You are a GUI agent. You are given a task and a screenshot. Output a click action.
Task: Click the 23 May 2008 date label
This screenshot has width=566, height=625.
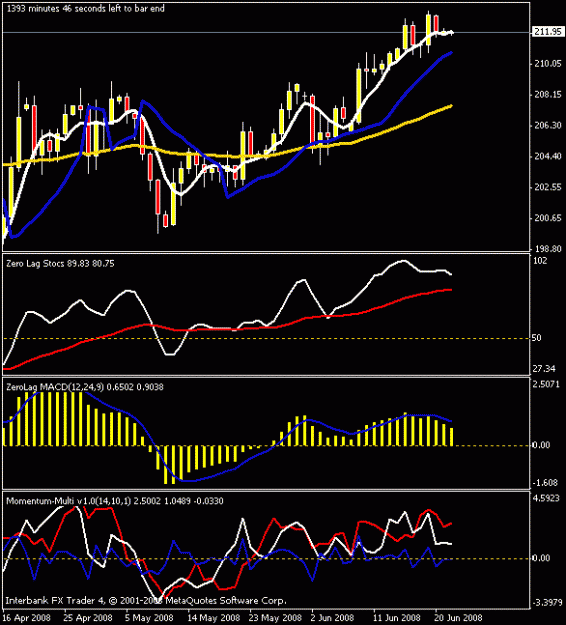pos(275,618)
